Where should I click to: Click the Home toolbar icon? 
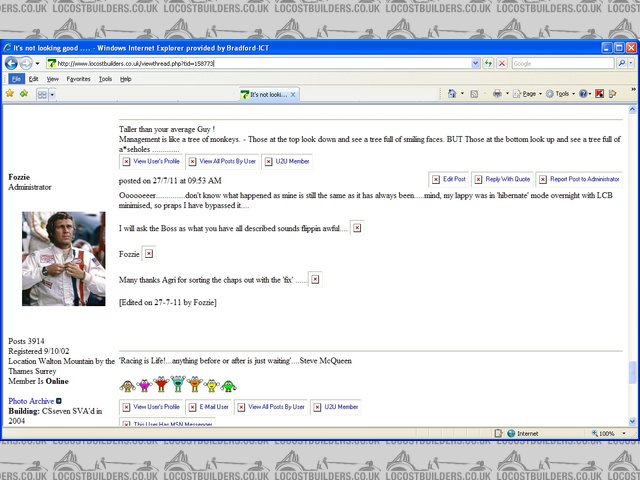(453, 94)
